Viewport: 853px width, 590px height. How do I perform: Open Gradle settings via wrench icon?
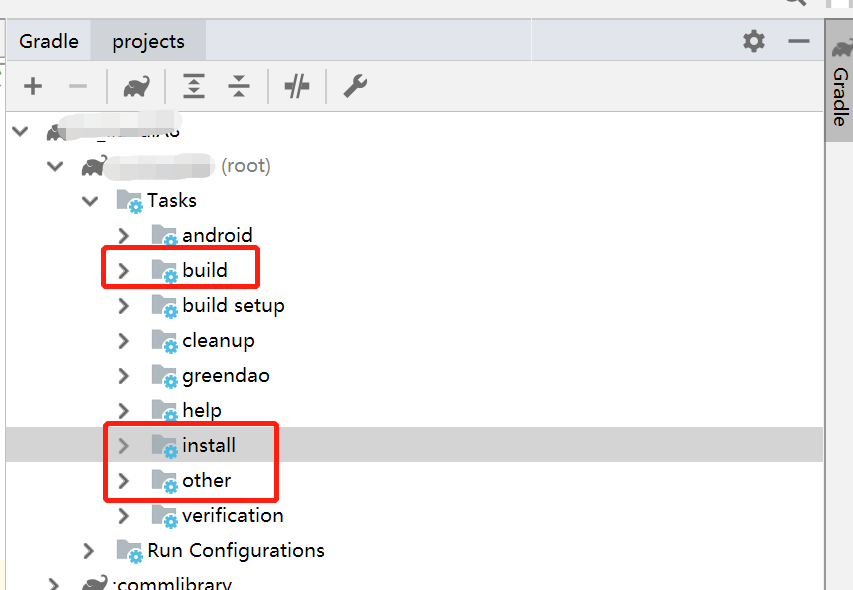coord(355,86)
